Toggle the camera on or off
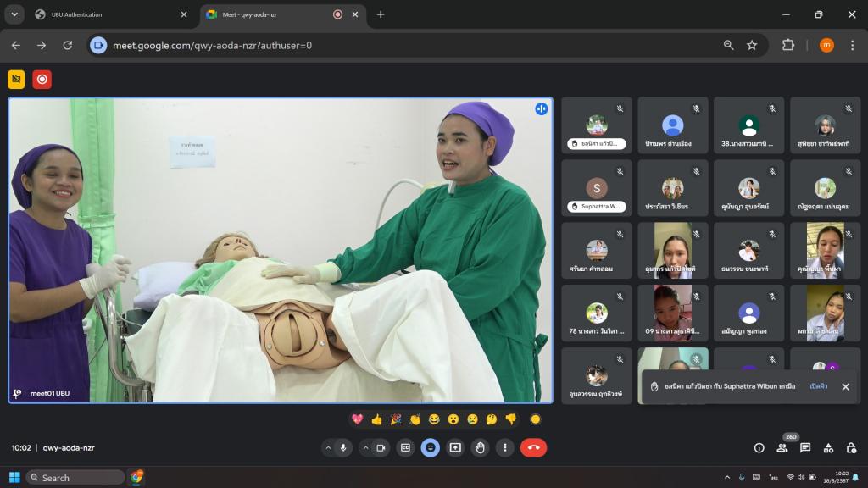 click(381, 447)
